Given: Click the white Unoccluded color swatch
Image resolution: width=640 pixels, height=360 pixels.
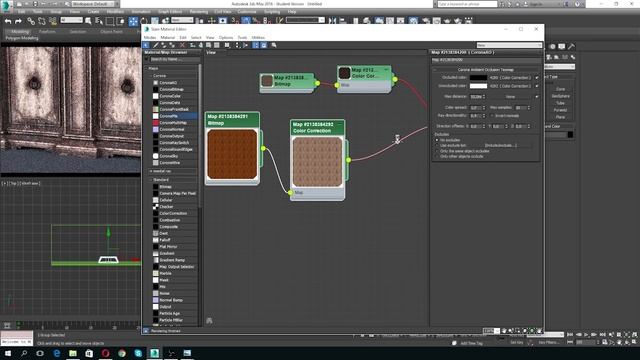Looking at the screenshot, I should pyautogui.click(x=478, y=86).
